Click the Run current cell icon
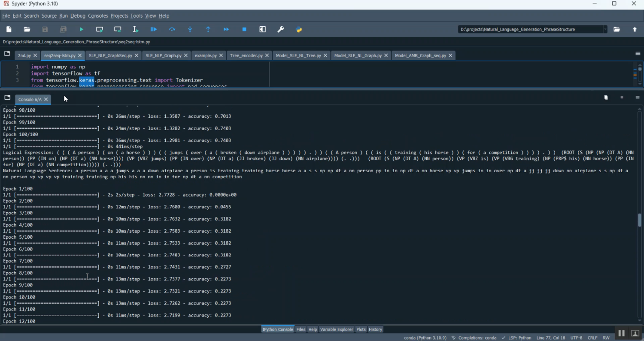Screen dimensions: 644x341 click(x=100, y=29)
